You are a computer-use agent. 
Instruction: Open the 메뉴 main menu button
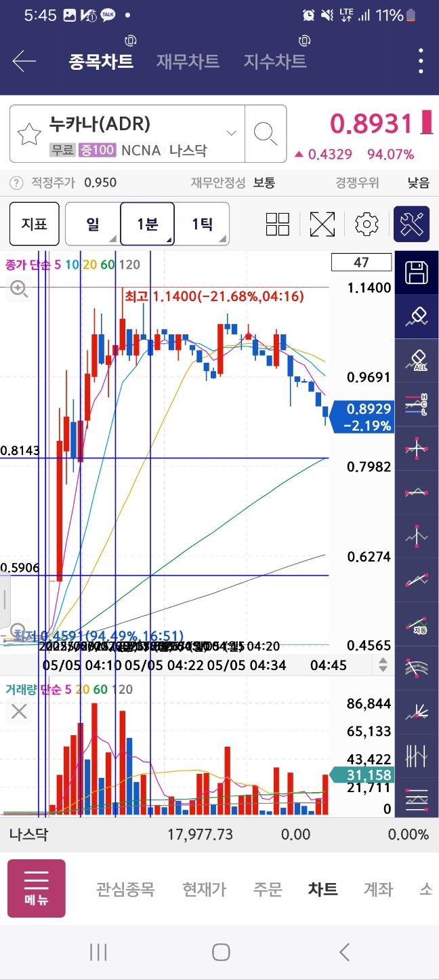point(37,888)
